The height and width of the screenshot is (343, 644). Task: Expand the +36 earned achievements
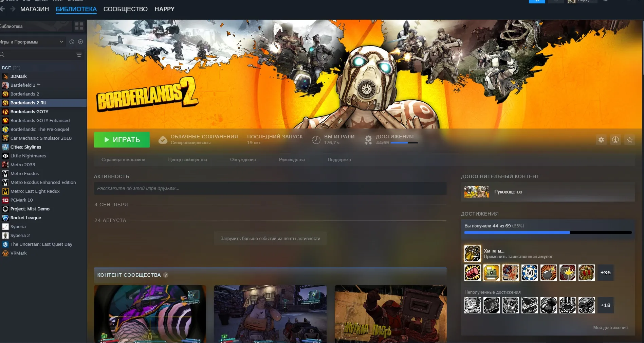point(605,273)
